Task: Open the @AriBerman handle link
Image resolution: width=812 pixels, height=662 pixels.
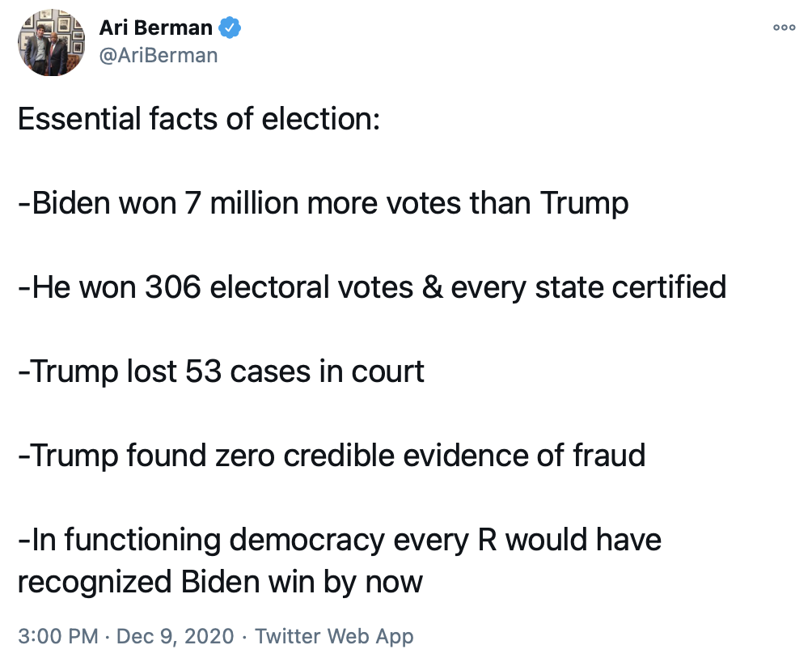Action: pos(158,55)
